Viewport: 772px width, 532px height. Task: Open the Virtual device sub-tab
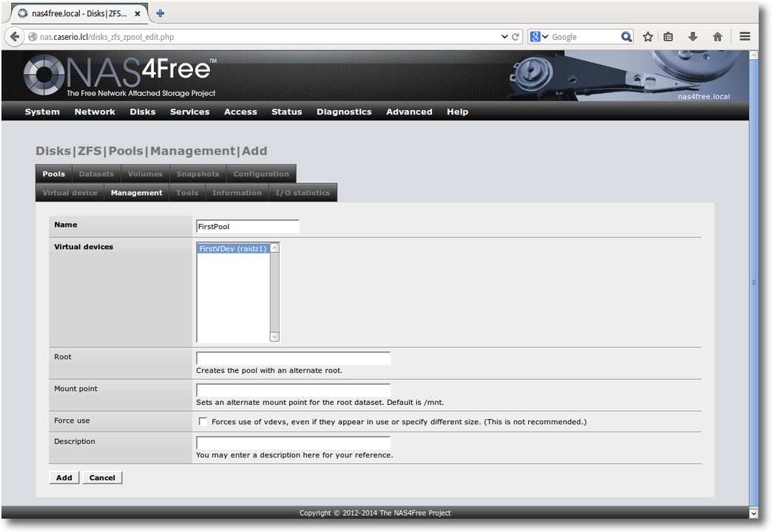pyautogui.click(x=70, y=192)
